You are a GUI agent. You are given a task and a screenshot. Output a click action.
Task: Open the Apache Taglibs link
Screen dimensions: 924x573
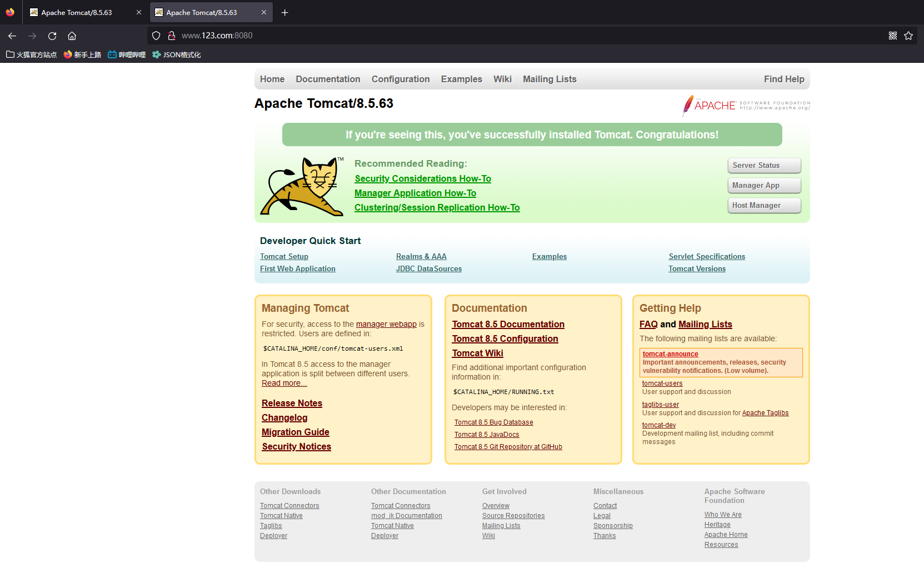click(x=765, y=413)
